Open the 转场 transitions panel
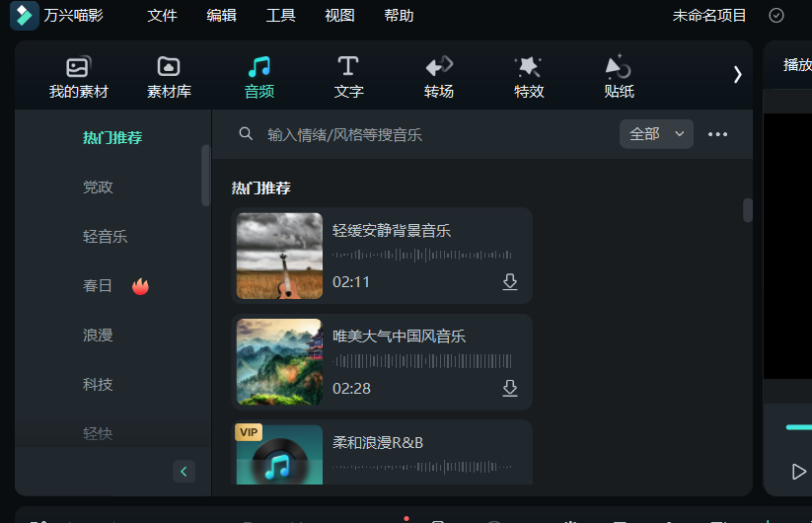This screenshot has width=812, height=523. pyautogui.click(x=439, y=77)
